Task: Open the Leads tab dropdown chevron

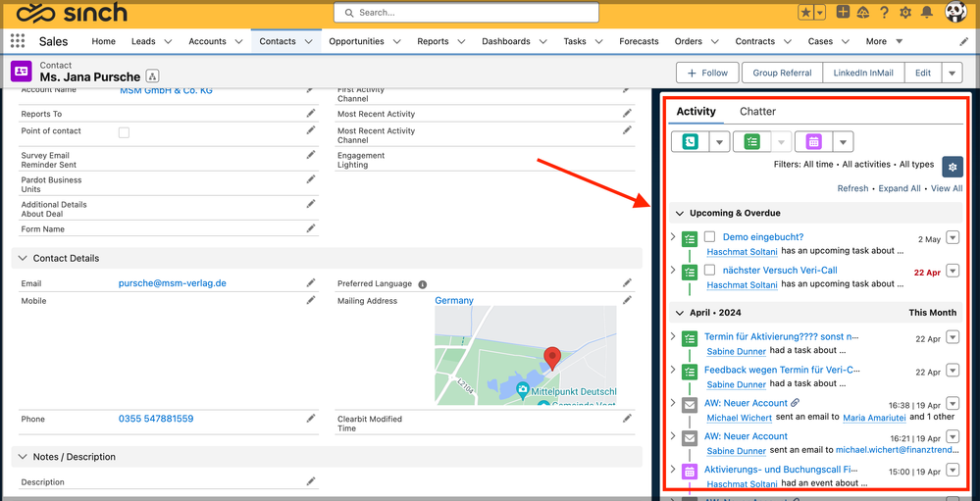Action: pos(168,42)
